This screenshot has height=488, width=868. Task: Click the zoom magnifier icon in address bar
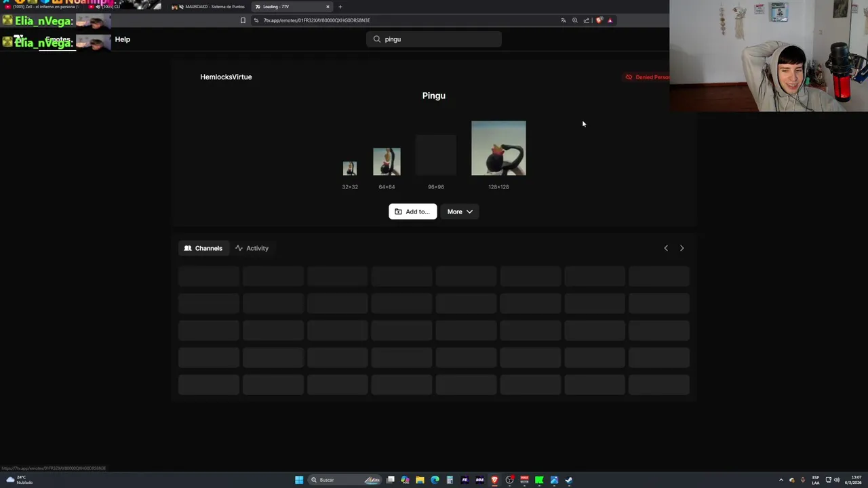point(575,20)
